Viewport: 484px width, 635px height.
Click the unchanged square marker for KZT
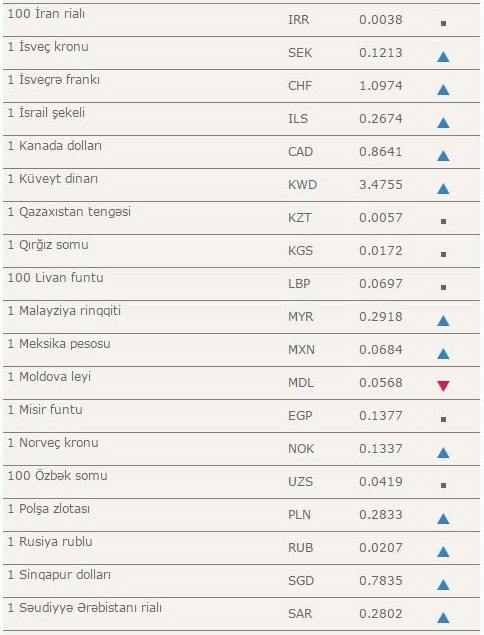[x=443, y=222]
